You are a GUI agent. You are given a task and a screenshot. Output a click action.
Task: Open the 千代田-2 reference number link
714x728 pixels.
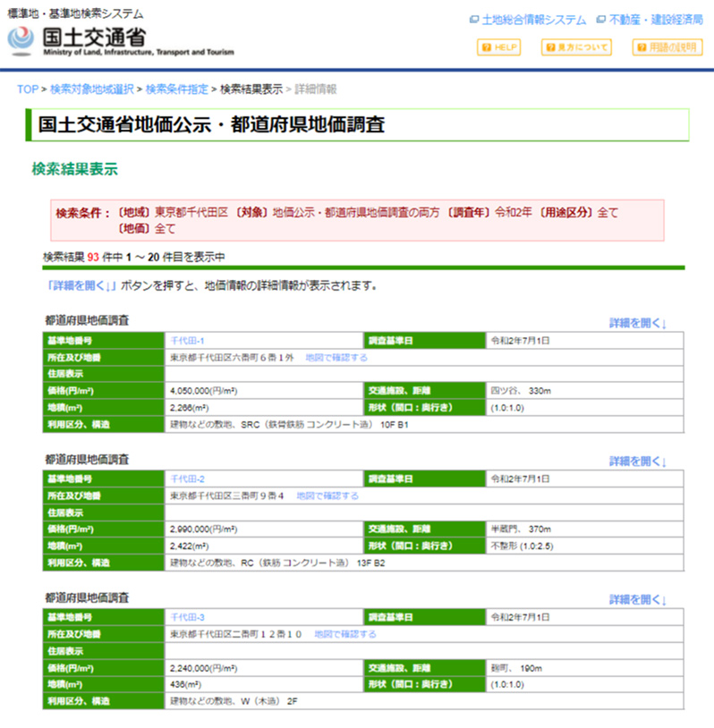(188, 479)
